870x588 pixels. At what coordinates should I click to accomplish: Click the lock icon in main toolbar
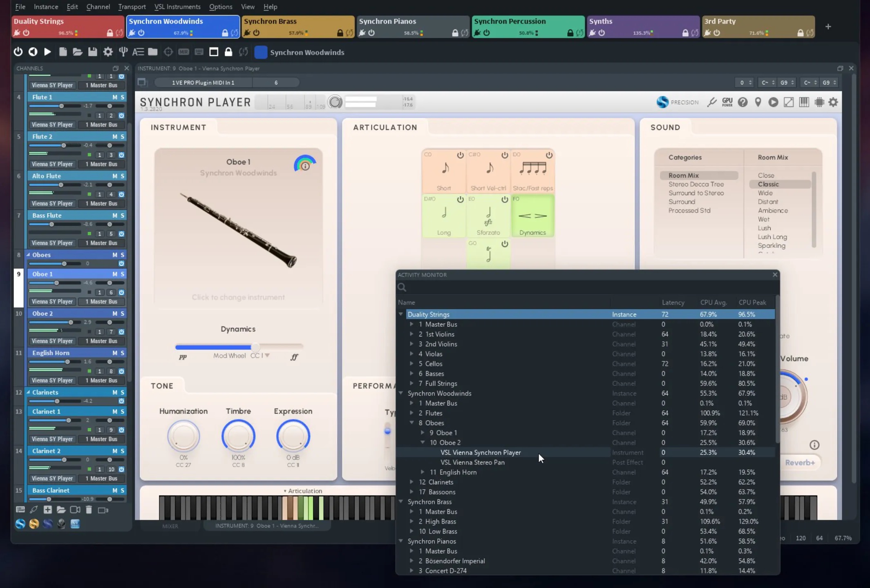228,52
